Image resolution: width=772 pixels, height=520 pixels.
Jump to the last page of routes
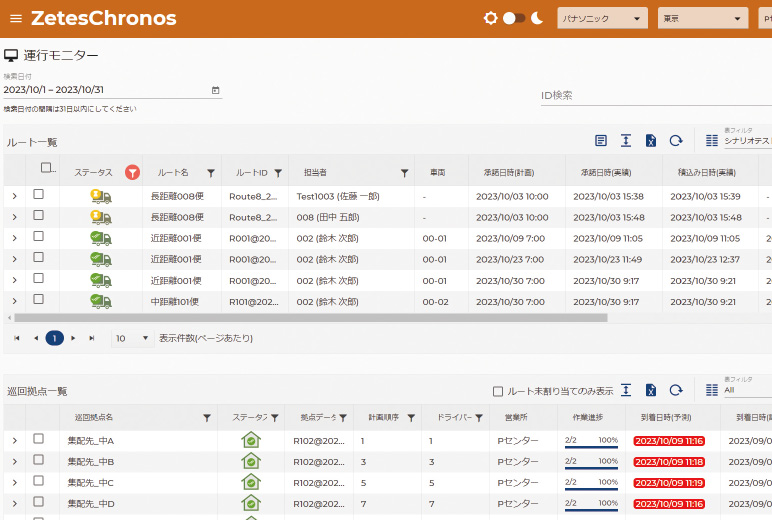[92, 338]
